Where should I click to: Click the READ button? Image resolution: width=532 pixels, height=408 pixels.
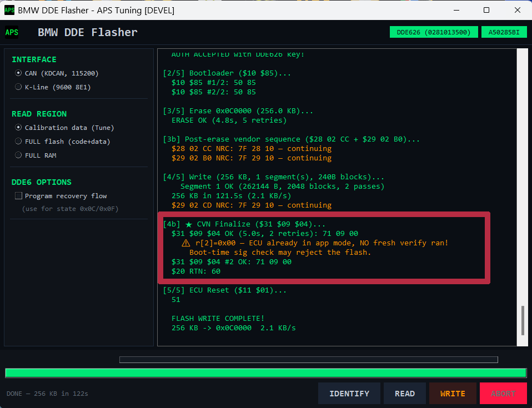click(405, 394)
